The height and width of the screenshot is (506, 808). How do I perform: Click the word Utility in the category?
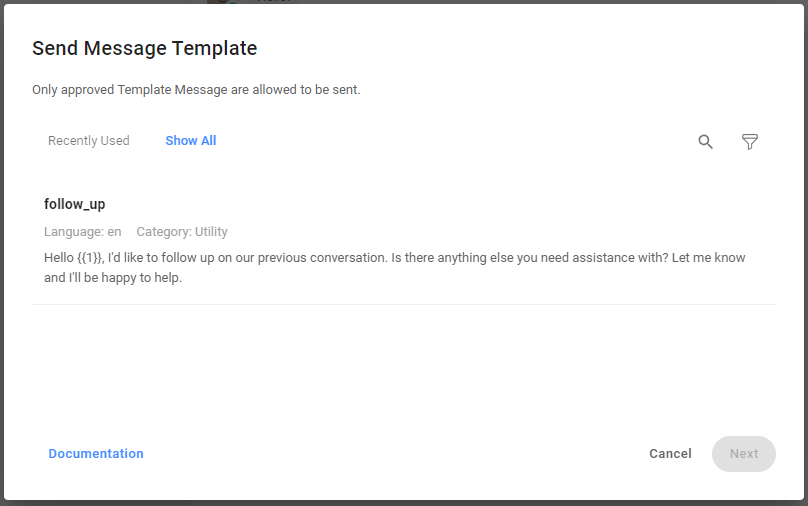pos(211,232)
